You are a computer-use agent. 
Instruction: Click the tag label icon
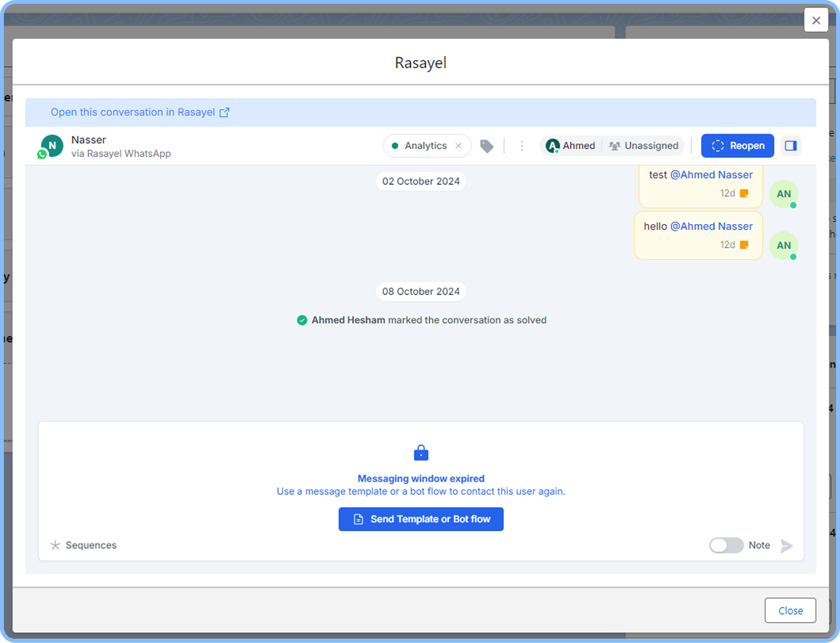tap(486, 146)
